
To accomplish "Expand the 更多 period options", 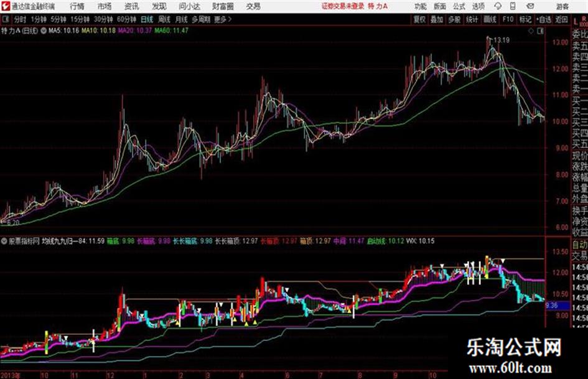I will pos(223,19).
